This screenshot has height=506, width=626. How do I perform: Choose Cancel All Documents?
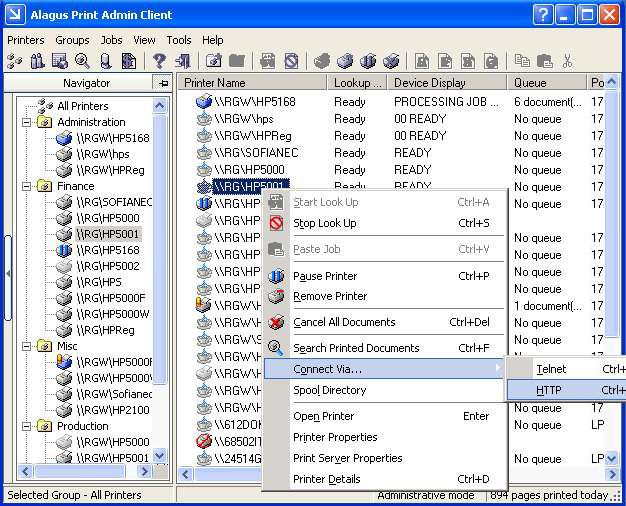tap(383, 322)
